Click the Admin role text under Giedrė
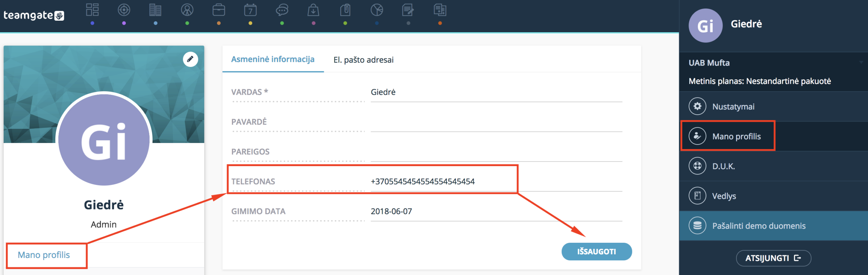The image size is (868, 275). (x=104, y=224)
